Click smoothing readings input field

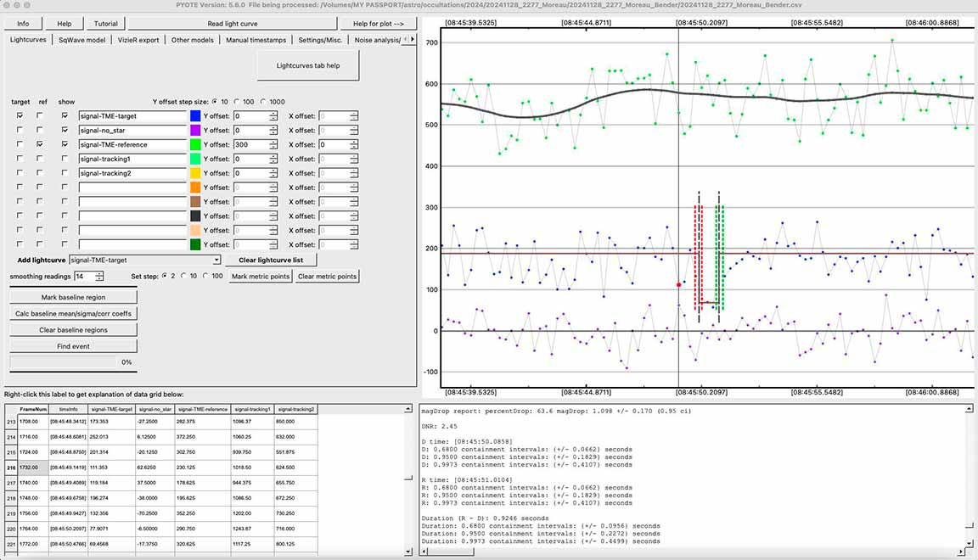(84, 277)
